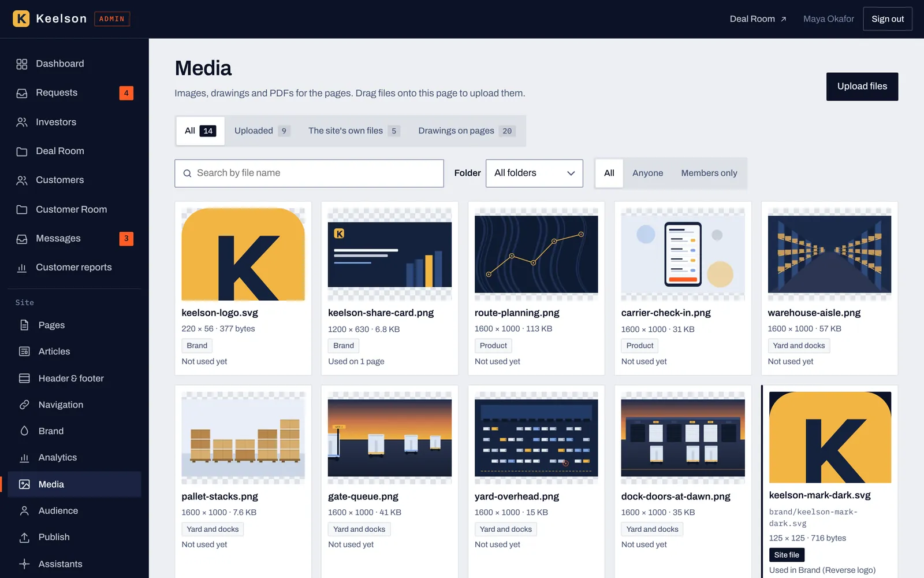
Task: Click the Customer reports chart icon
Action: [22, 268]
